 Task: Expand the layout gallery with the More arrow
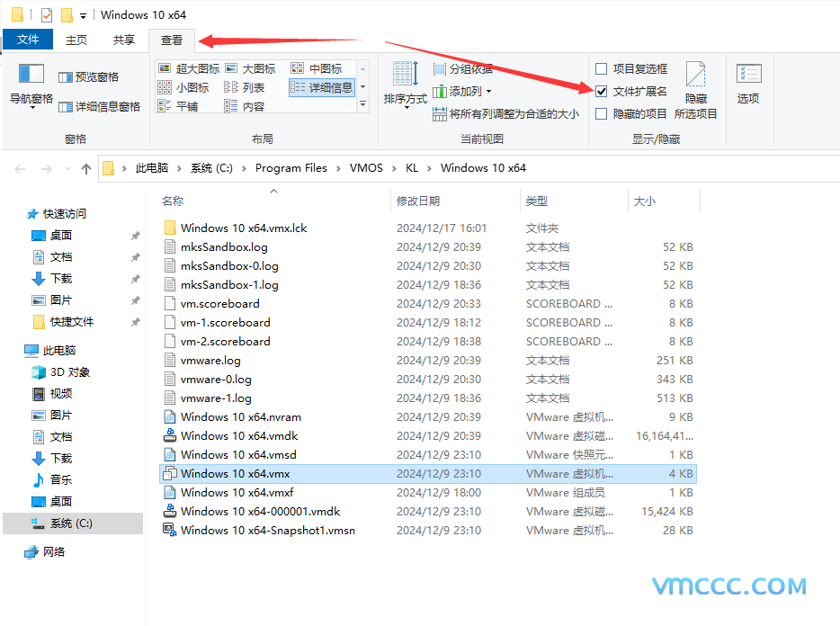point(363,104)
